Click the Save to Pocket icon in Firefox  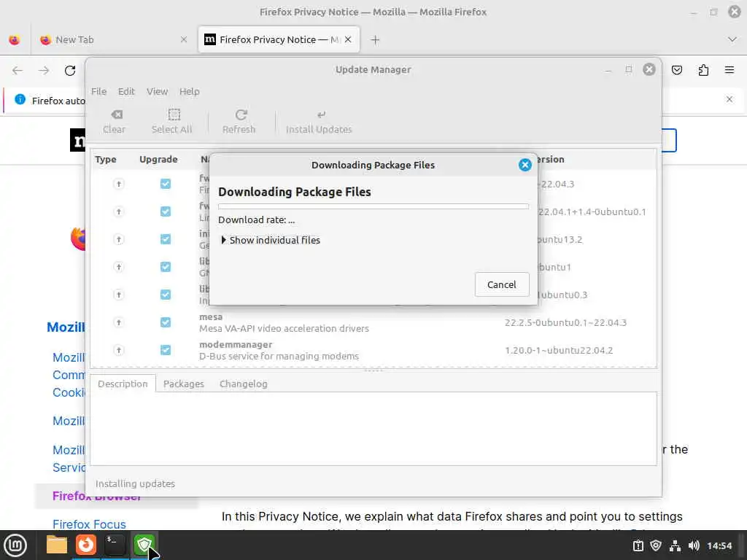[676, 71]
